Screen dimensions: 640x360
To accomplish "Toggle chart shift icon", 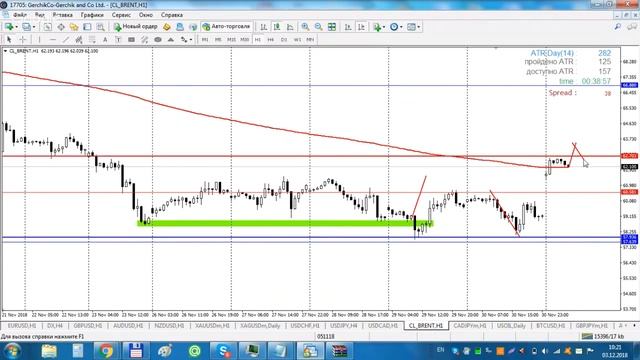I will [361, 27].
